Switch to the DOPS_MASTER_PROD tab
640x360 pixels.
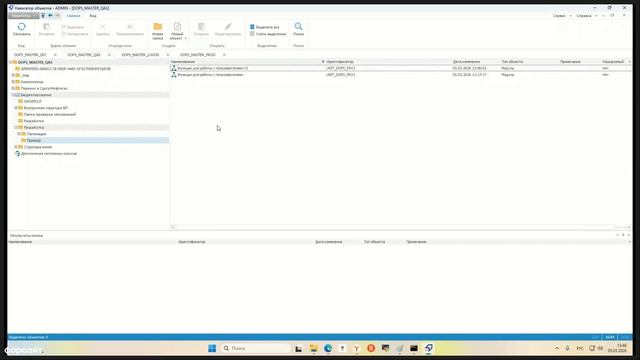(x=198, y=55)
